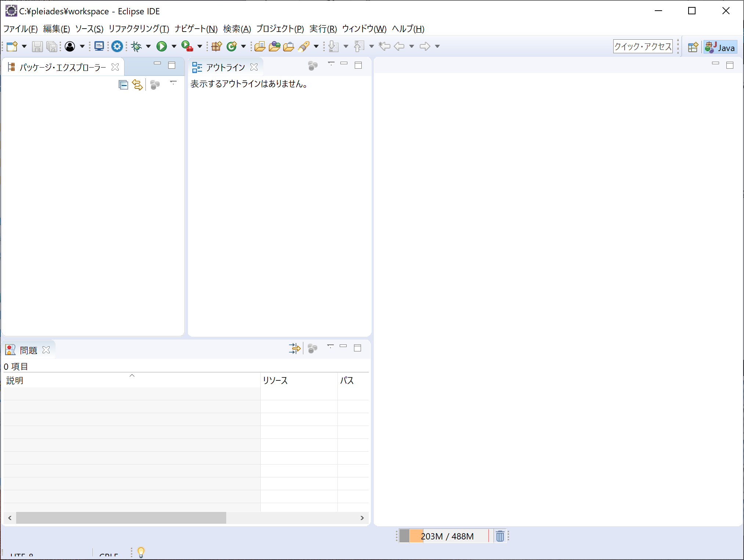Click the heap memory status bar
The height and width of the screenshot is (560, 744).
click(447, 536)
